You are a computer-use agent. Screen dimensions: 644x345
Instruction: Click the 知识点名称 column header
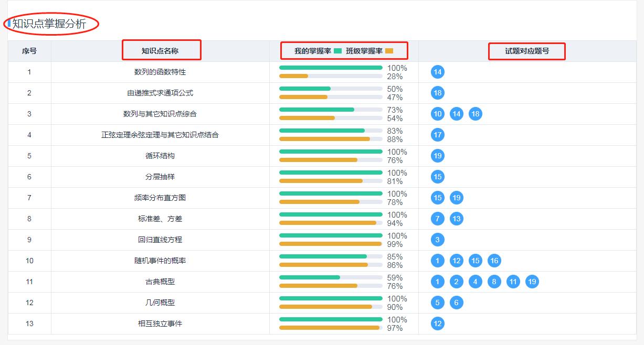click(160, 50)
